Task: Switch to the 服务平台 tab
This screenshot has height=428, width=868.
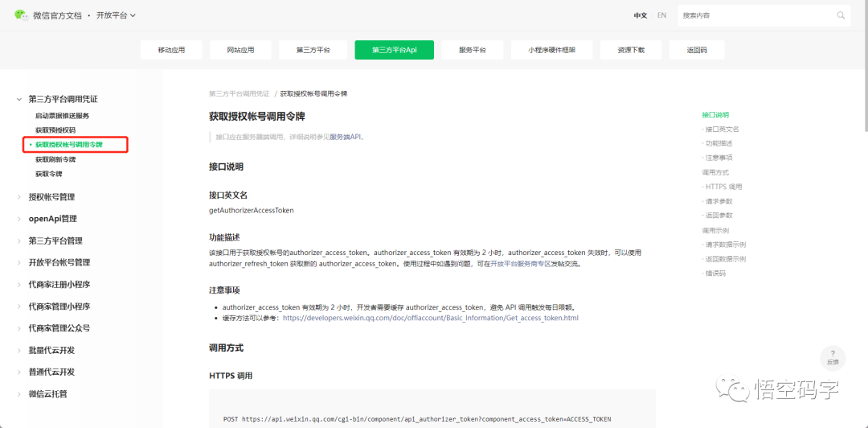Action: (473, 50)
